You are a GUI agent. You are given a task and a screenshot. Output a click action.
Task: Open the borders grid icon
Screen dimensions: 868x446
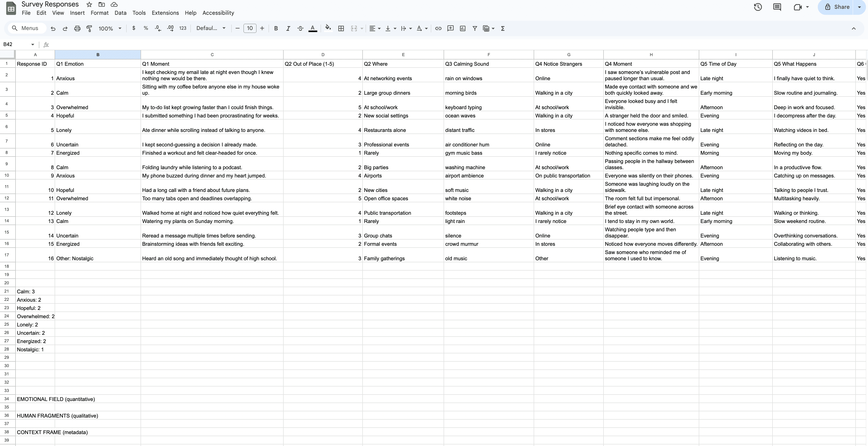click(x=341, y=29)
